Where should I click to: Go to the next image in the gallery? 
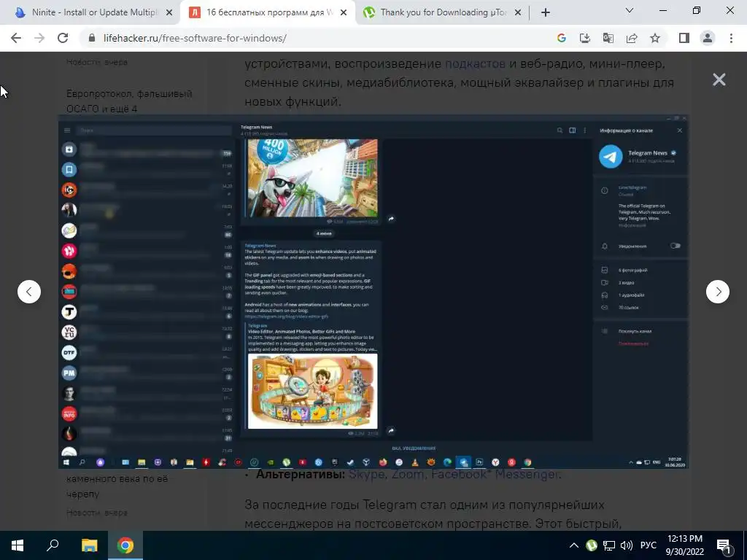(718, 292)
